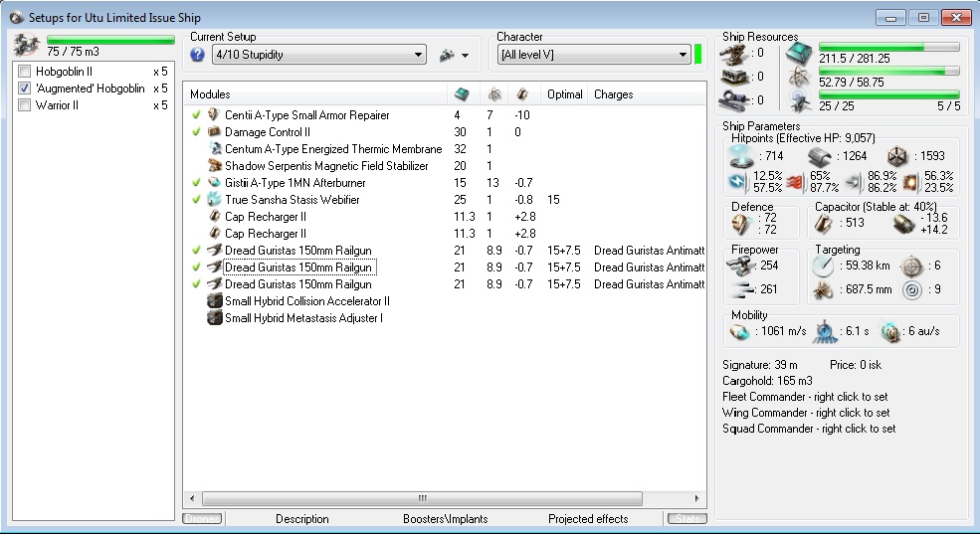Viewport: 980px width, 534px height.
Task: Sort by the Charges column header
Action: 647,94
